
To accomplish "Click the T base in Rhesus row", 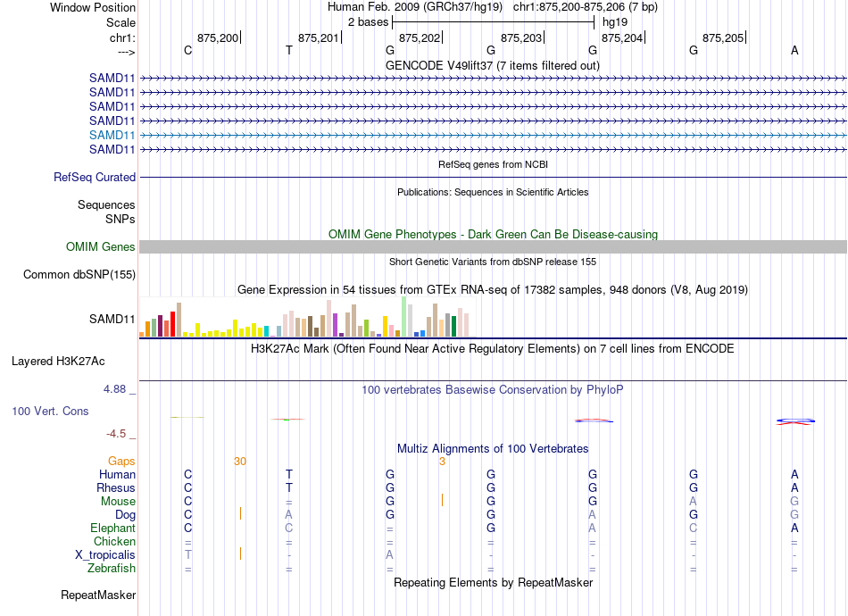I will (x=289, y=487).
